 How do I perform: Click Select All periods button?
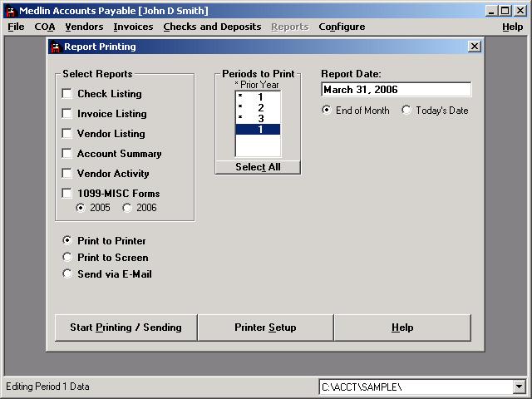(258, 167)
